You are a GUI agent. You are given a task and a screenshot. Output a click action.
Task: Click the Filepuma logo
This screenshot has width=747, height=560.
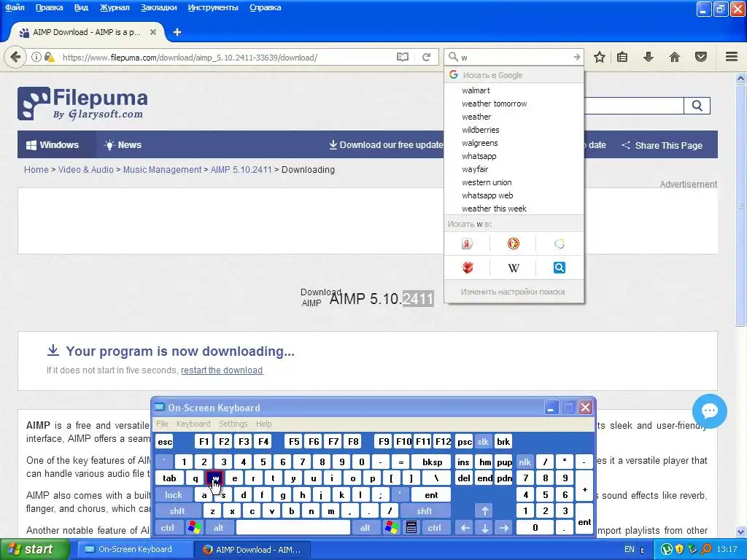82,104
